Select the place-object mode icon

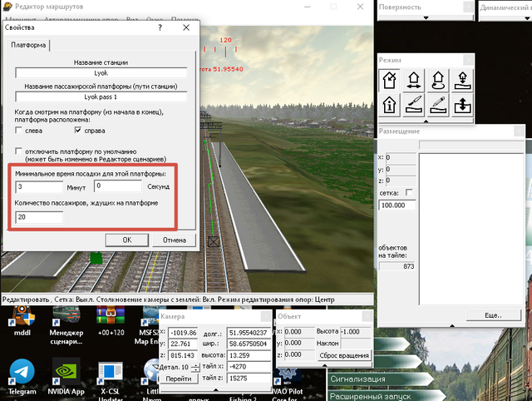pos(390,81)
